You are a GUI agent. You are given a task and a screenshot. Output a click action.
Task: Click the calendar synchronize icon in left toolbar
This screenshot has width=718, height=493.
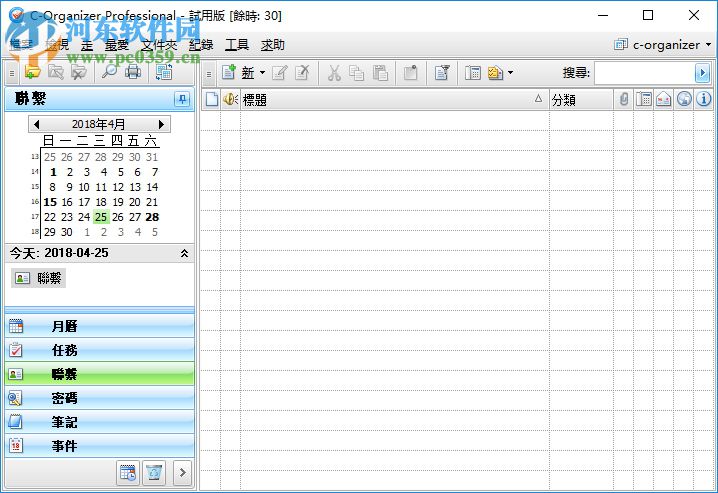click(x=163, y=72)
